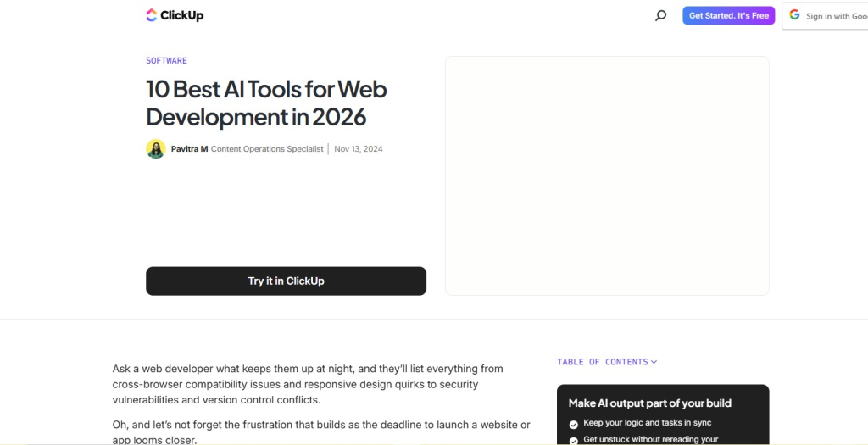The height and width of the screenshot is (445, 868).
Task: Click the article title heading
Action: click(x=266, y=103)
